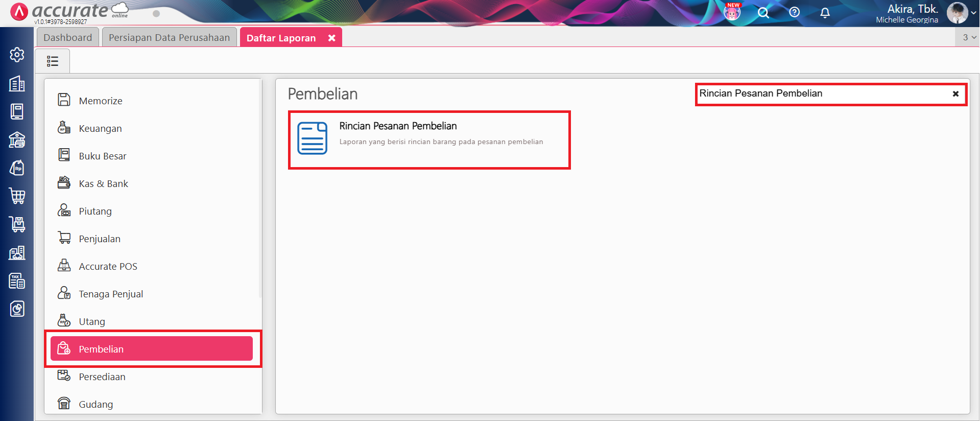Select the Penjualan report category
This screenshot has width=980, height=421.
(100, 239)
